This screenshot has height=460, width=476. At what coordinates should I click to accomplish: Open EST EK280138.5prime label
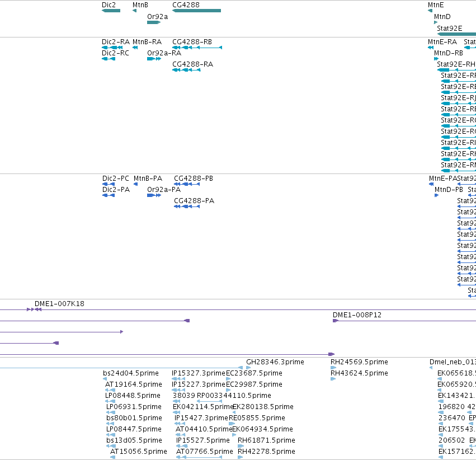click(x=263, y=407)
